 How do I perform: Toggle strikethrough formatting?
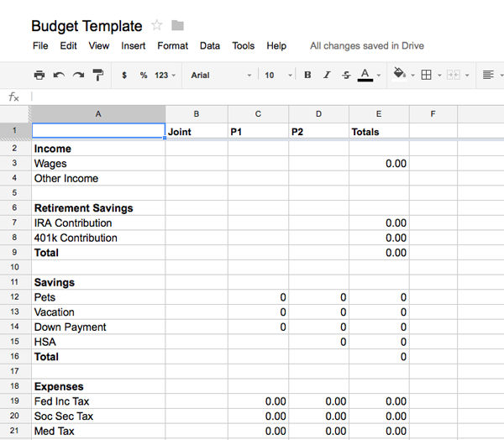346,76
